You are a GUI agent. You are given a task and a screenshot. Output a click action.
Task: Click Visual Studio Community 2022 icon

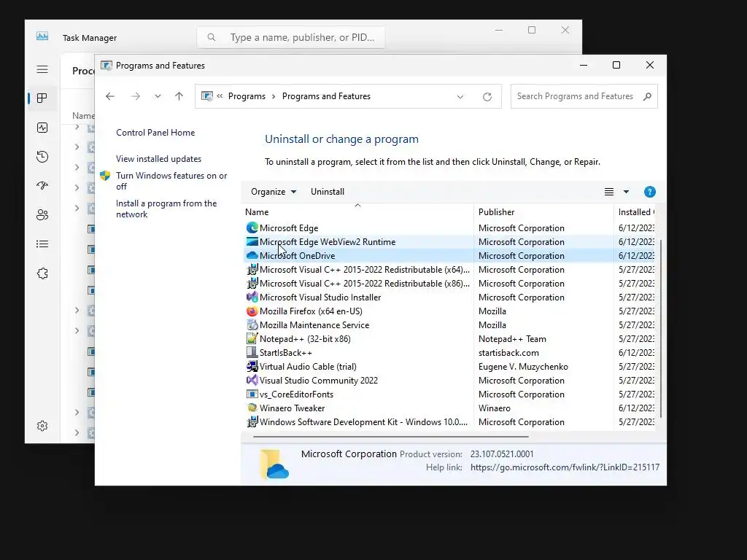click(252, 381)
